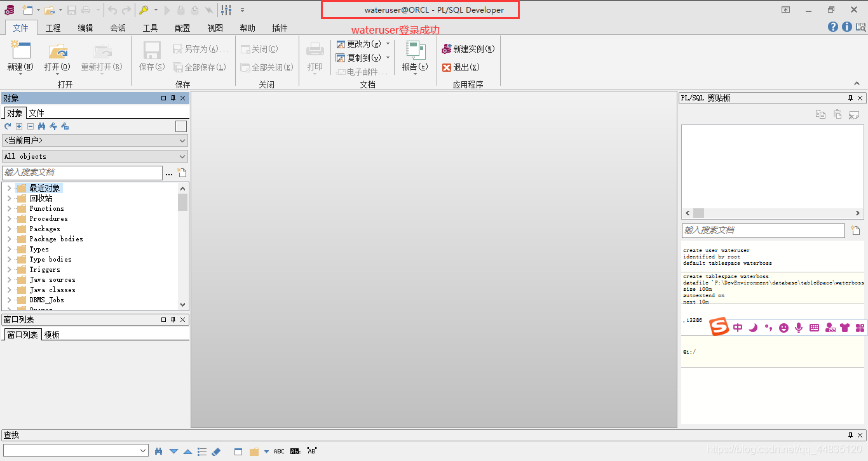This screenshot has width=868, height=461.
Task: Toggle the ABC case-sensitive search option
Action: click(279, 451)
